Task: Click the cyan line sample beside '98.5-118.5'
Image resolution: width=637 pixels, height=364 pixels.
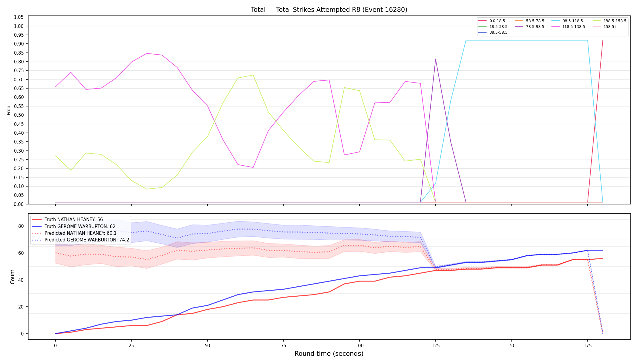Action: [556, 21]
